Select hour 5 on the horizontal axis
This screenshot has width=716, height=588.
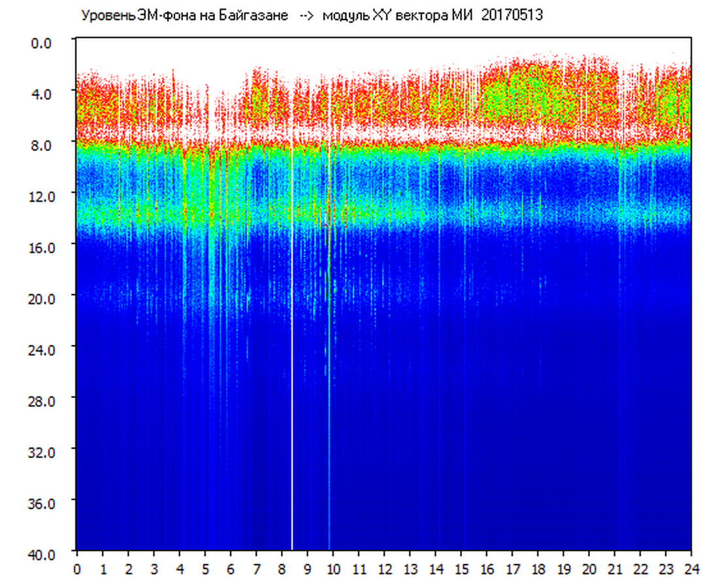pyautogui.click(x=205, y=568)
